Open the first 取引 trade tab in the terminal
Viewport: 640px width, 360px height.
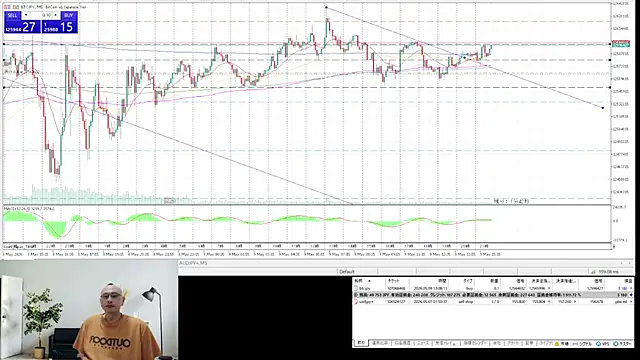pyautogui.click(x=361, y=343)
